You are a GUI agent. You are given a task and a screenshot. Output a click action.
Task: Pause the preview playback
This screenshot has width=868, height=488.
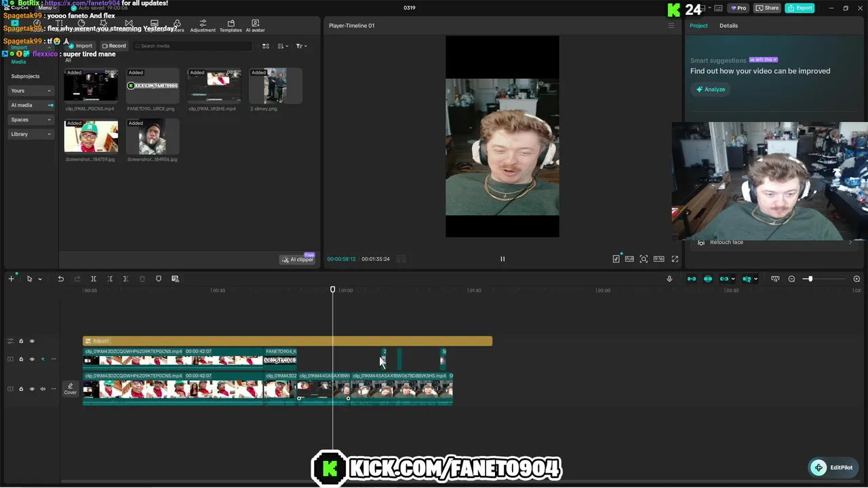(x=502, y=259)
